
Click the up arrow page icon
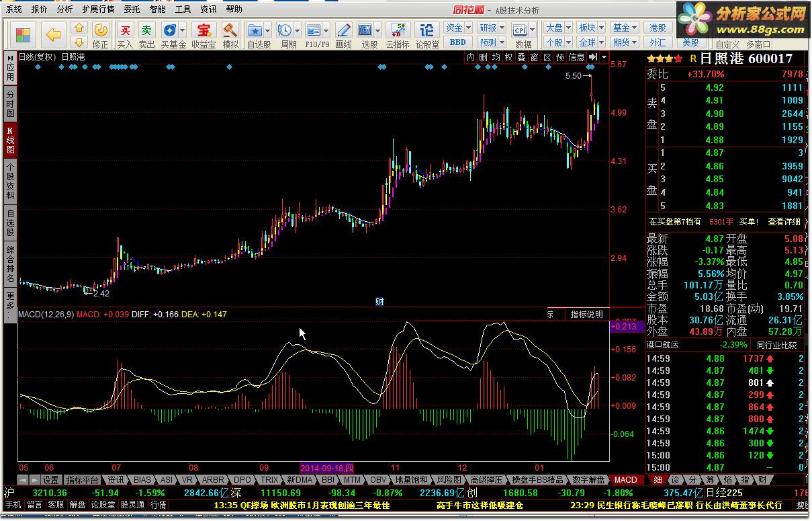point(79,28)
